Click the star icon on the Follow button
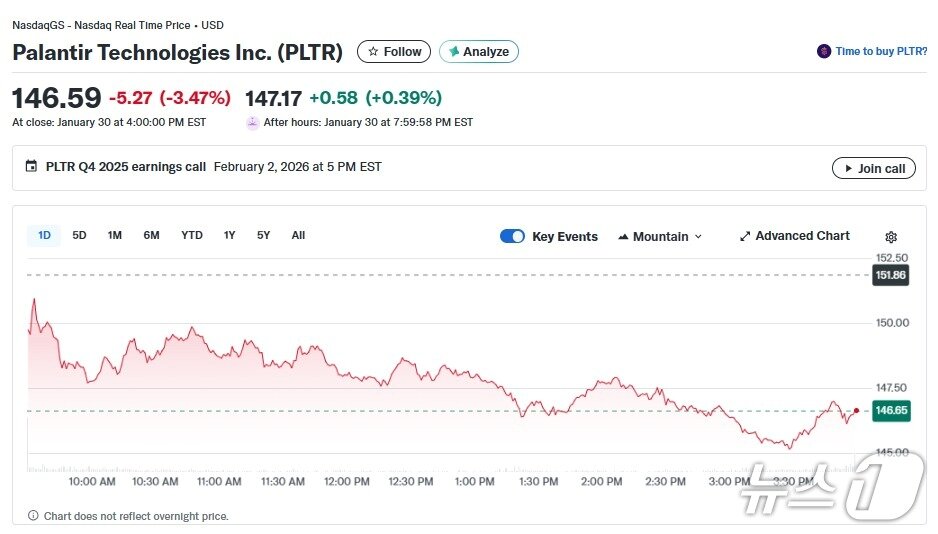 pos(374,52)
